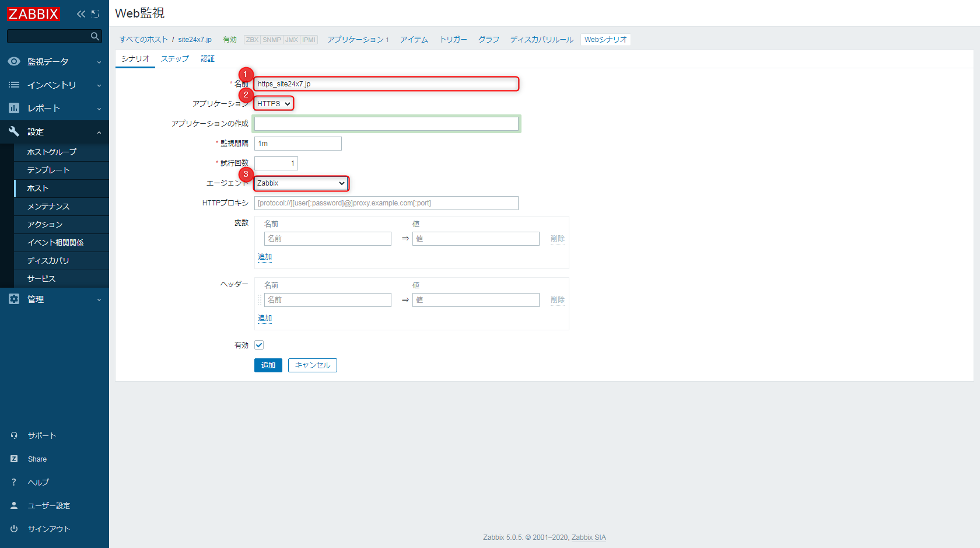Click drag handle icon in ヘッダー row
The width and height of the screenshot is (980, 548).
coord(260,300)
